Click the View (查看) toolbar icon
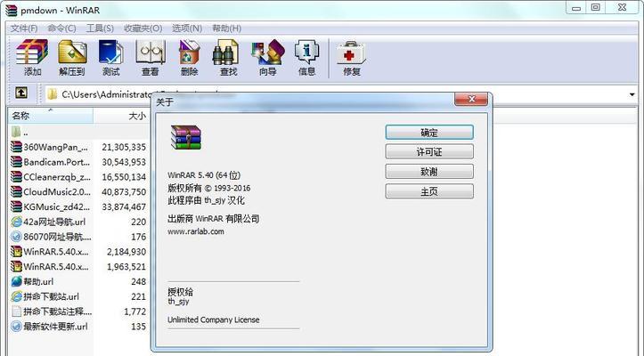The width and height of the screenshot is (644, 356). coord(151,53)
